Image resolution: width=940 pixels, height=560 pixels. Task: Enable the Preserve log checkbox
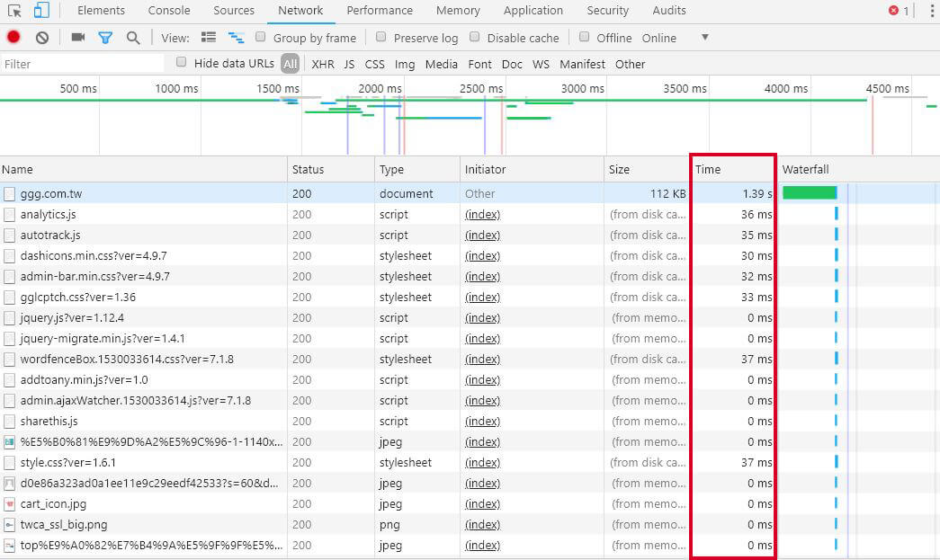[380, 37]
